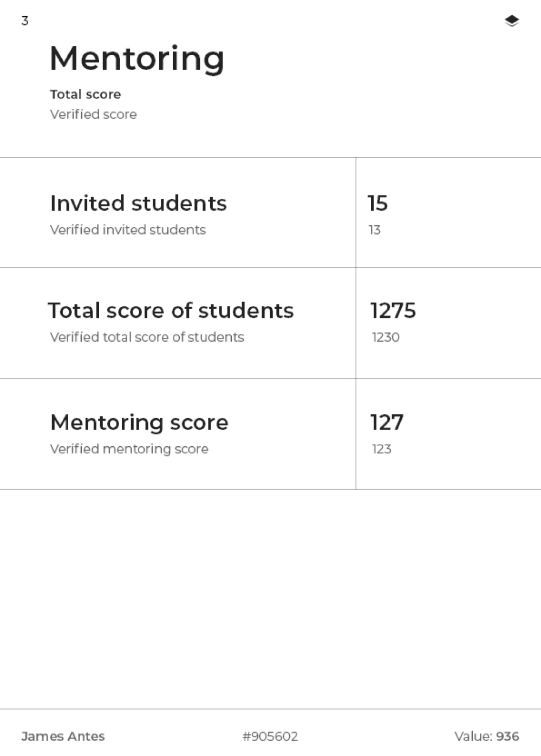Select the Mentoring page title
The image size is (541, 756).
137,58
